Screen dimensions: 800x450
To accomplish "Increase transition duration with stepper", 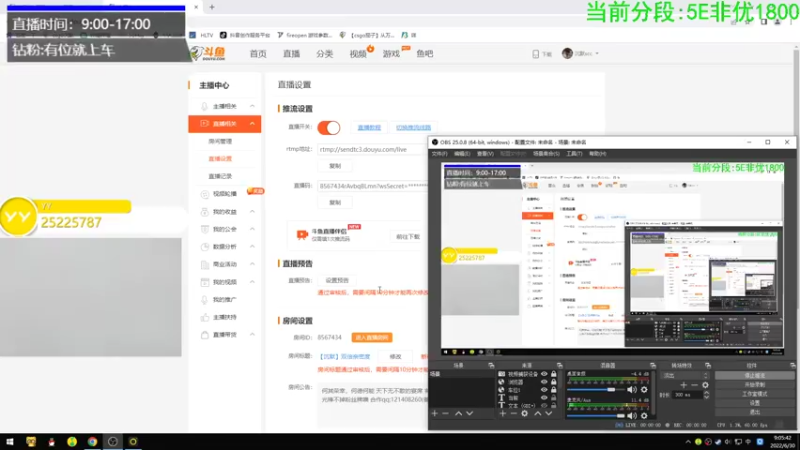I will click(706, 393).
